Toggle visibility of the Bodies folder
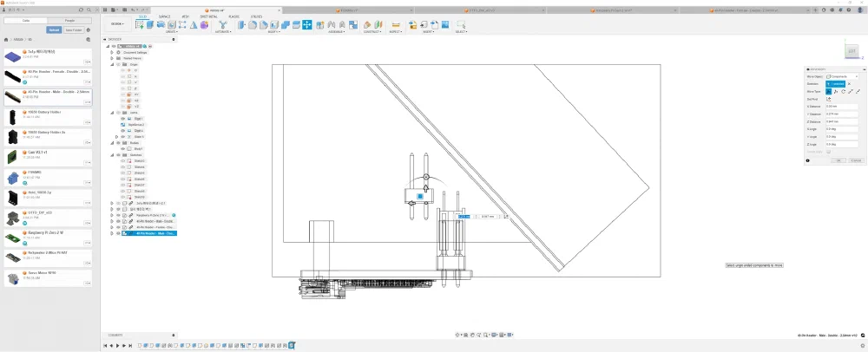 119,143
